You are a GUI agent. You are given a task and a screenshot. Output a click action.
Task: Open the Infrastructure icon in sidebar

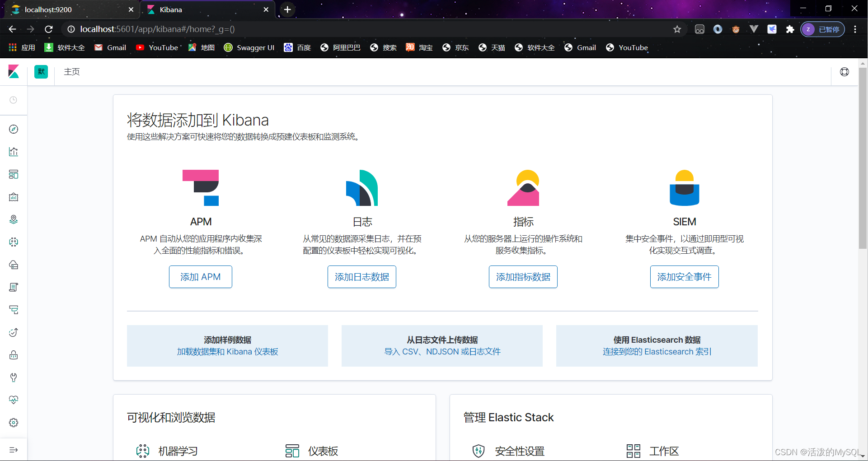[x=14, y=265]
